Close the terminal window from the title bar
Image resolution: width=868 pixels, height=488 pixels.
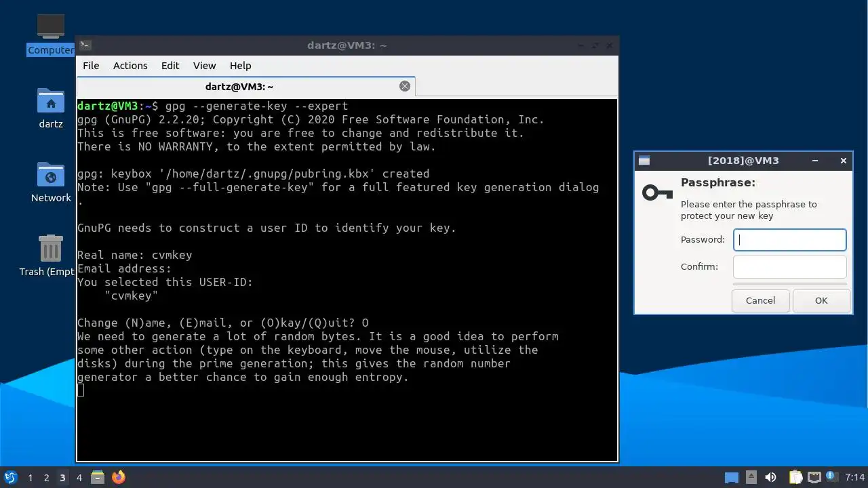tap(610, 45)
